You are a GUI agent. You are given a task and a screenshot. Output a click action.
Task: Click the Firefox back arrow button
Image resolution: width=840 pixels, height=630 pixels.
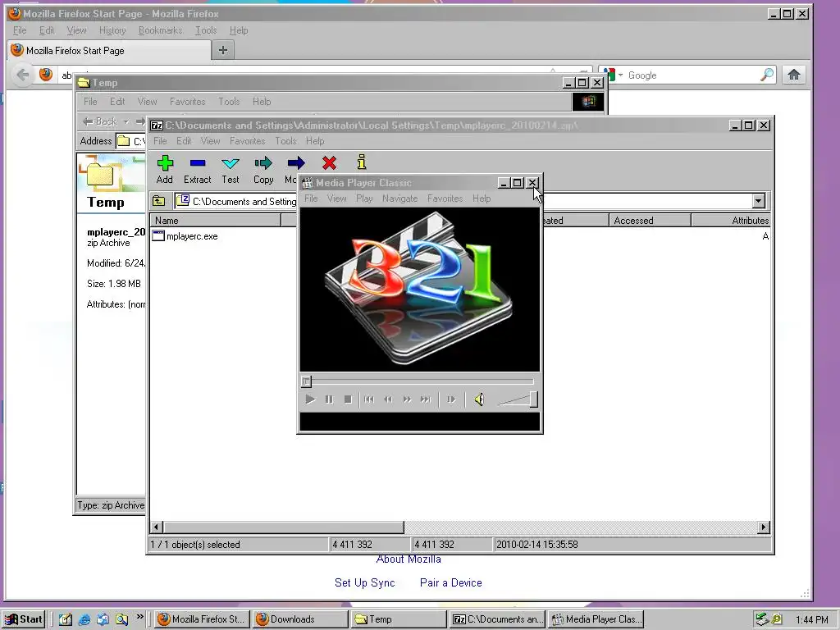(x=22, y=75)
